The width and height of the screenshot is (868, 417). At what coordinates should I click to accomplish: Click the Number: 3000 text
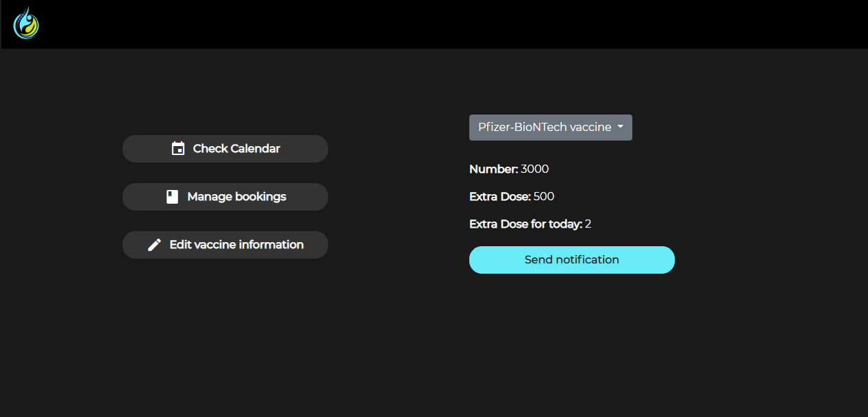[509, 169]
